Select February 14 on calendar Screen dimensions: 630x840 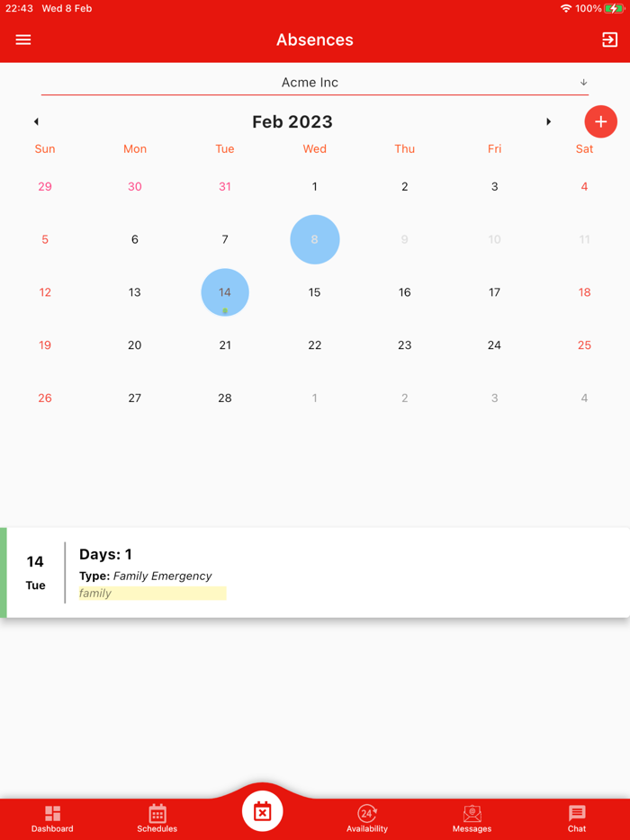click(x=225, y=292)
